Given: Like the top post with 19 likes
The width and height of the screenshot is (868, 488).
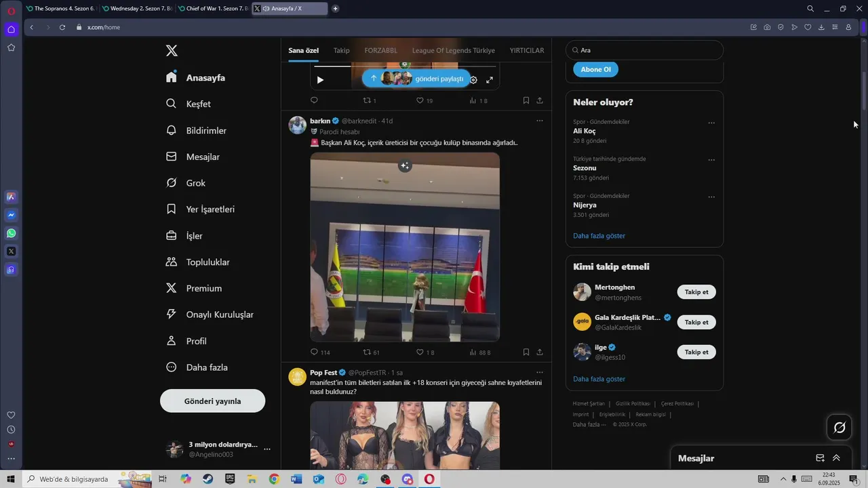Looking at the screenshot, I should coord(425,100).
